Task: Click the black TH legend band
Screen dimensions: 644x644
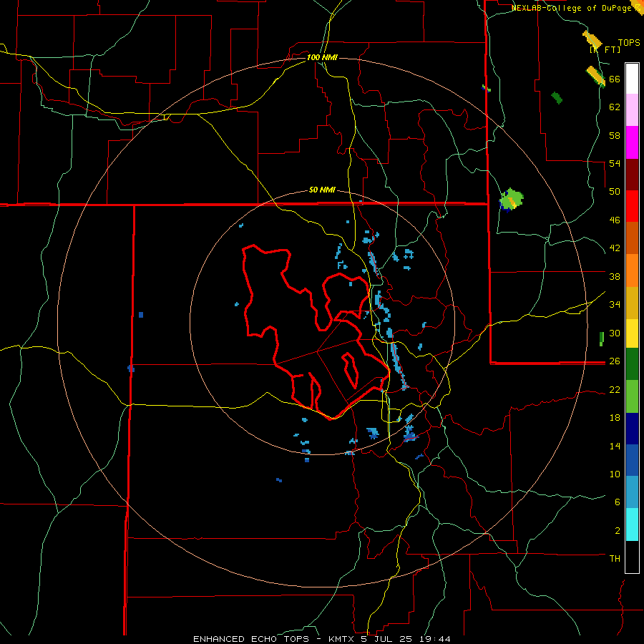Action: 632,557
